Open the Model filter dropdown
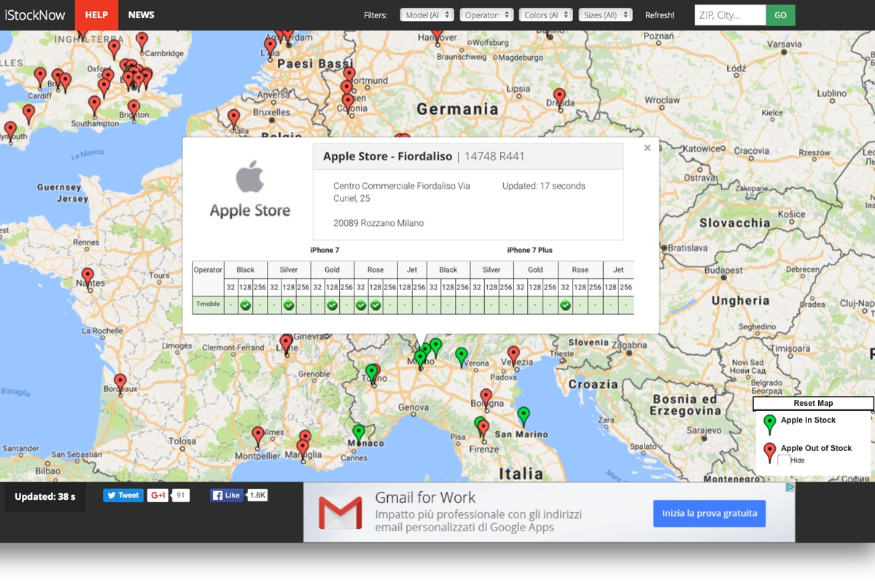Viewport: 875px width, 588px height. pyautogui.click(x=427, y=15)
